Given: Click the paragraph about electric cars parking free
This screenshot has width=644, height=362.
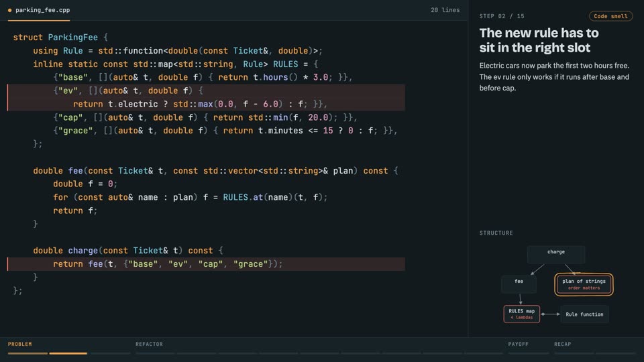Looking at the screenshot, I should click(x=554, y=76).
